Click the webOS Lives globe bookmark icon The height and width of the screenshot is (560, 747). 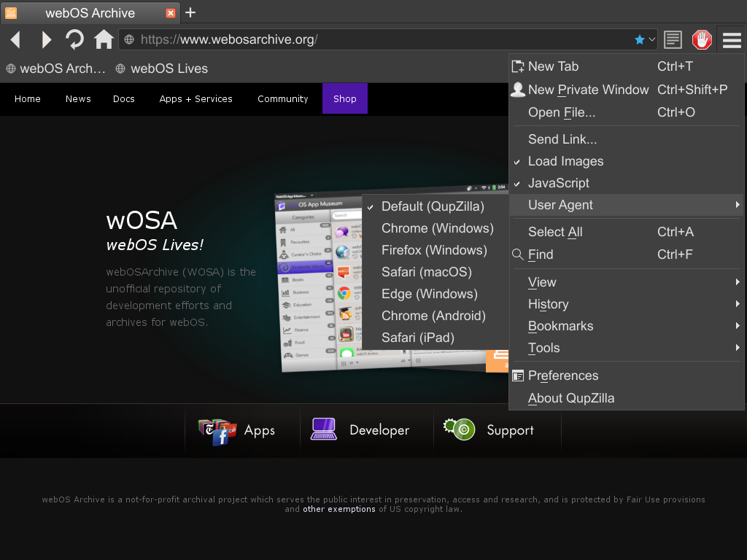click(120, 69)
